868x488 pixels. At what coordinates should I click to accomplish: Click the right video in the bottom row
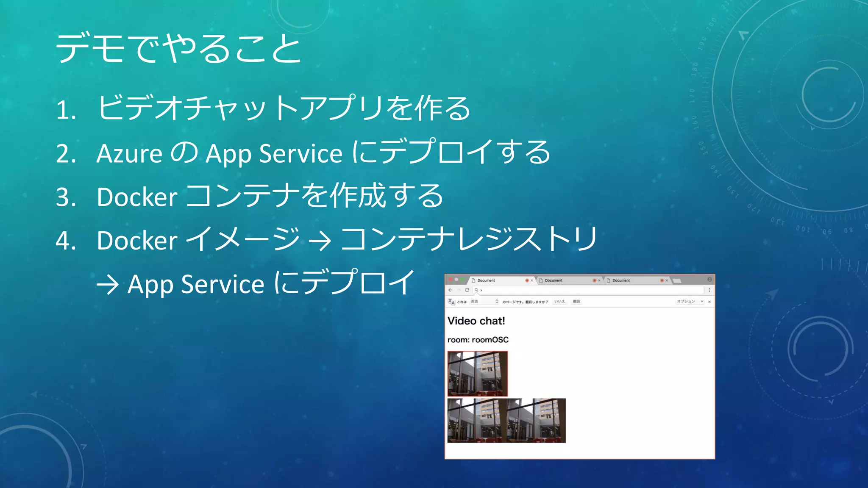537,421
